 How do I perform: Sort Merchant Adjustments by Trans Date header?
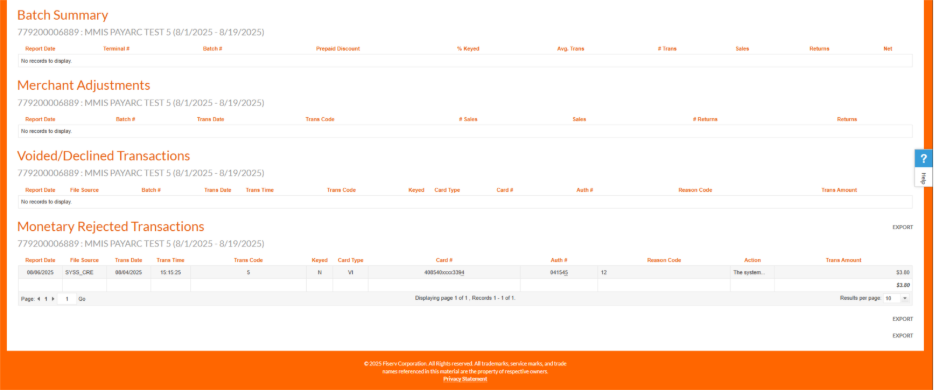(x=210, y=119)
